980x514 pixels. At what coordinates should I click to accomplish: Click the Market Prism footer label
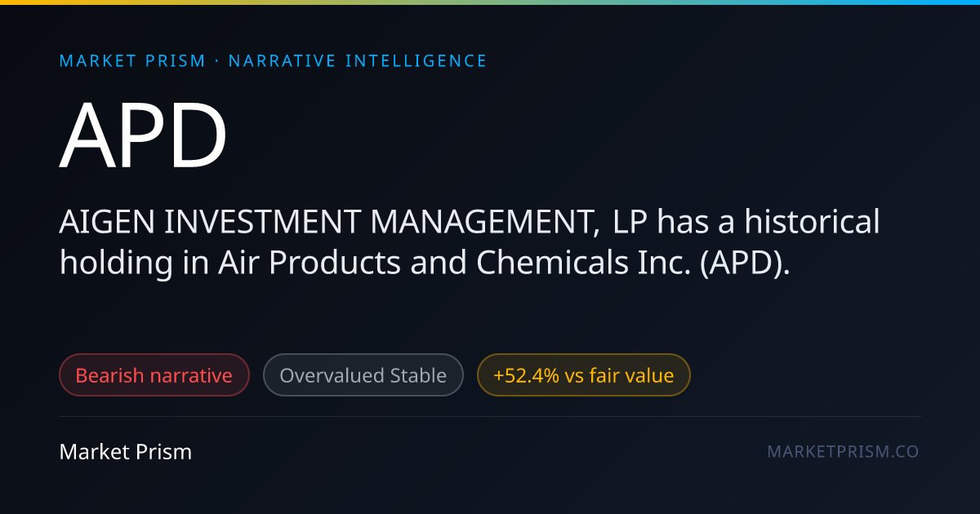126,451
